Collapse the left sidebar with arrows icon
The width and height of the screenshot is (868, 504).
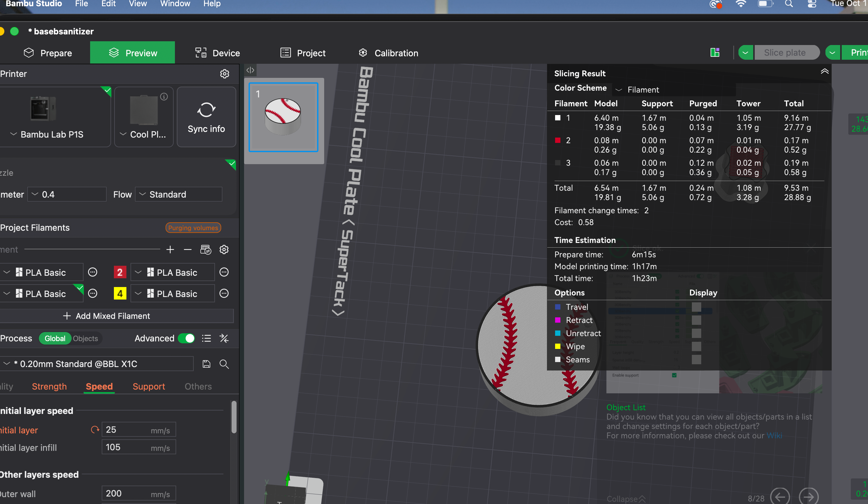(x=250, y=70)
